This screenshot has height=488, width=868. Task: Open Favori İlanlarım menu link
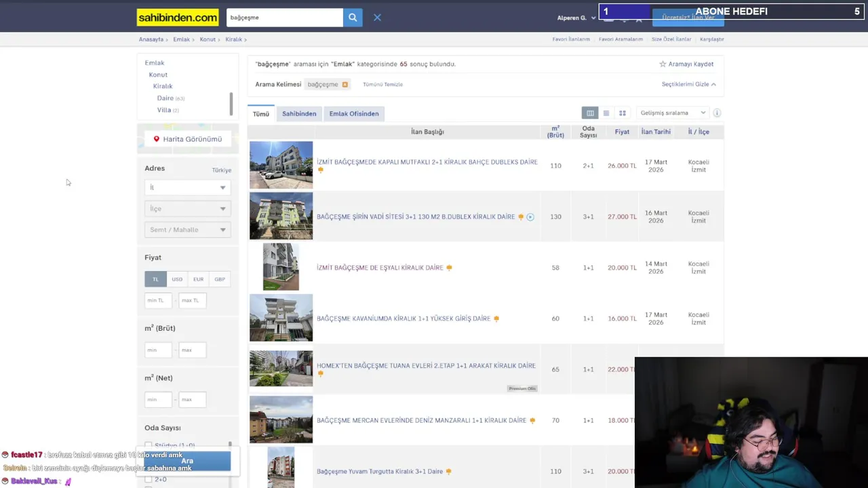(571, 39)
